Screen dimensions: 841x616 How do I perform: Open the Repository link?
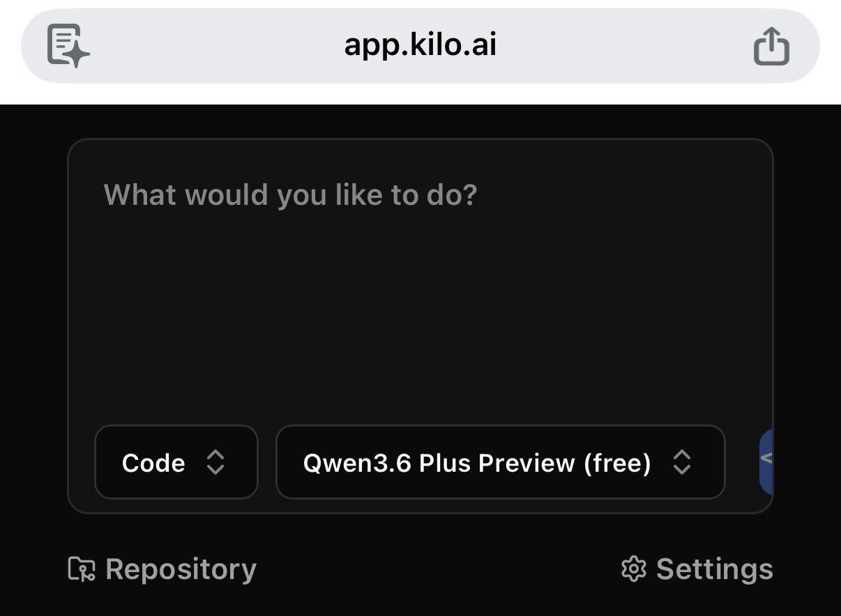pos(162,569)
